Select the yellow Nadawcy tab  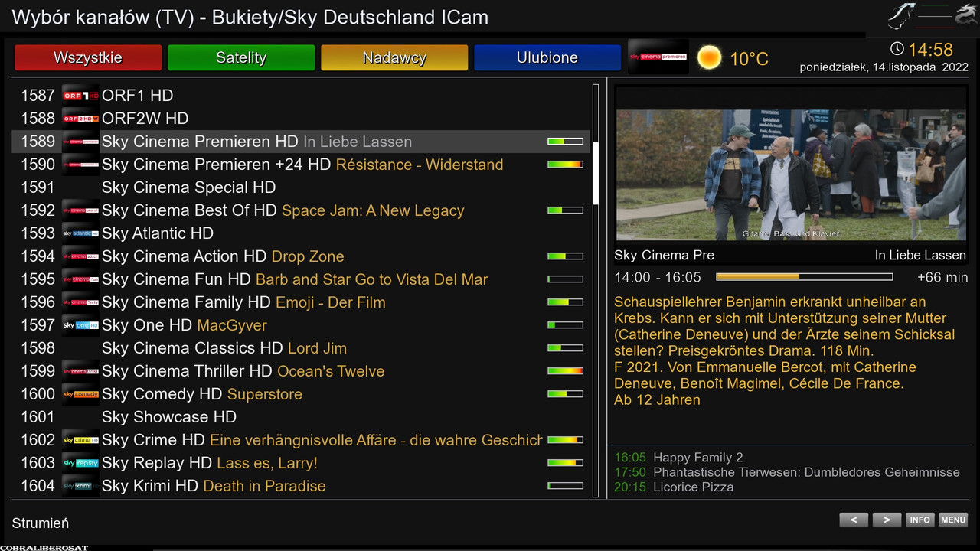tap(394, 57)
